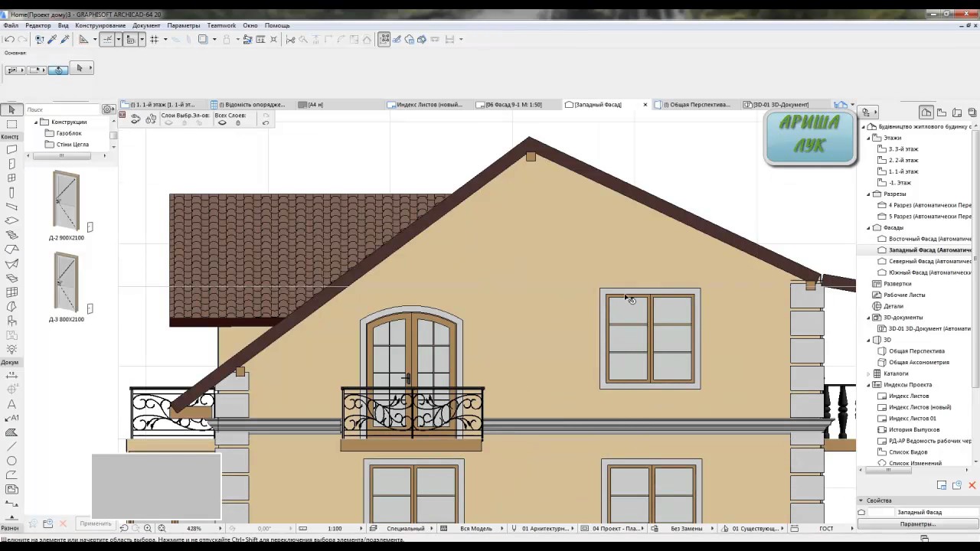Select the Газоблок library folder

[x=68, y=133]
